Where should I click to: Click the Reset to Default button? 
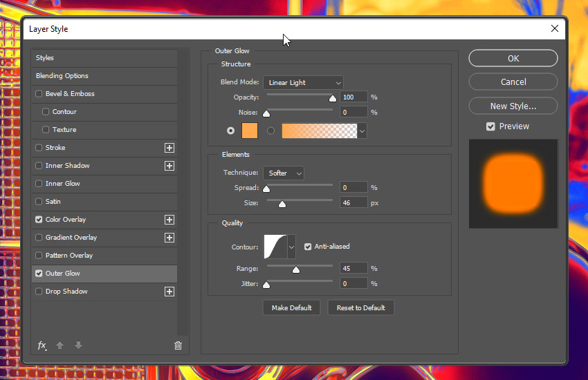point(360,307)
